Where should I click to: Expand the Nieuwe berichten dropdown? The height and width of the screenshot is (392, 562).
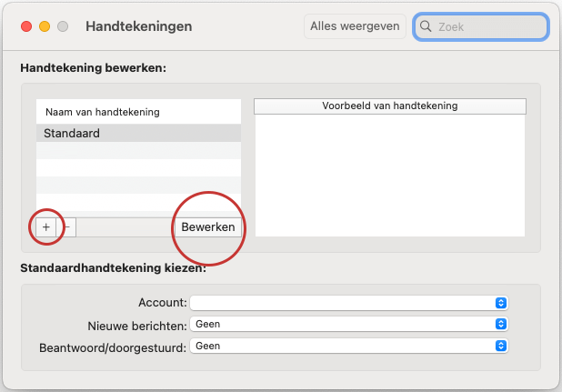(x=348, y=324)
